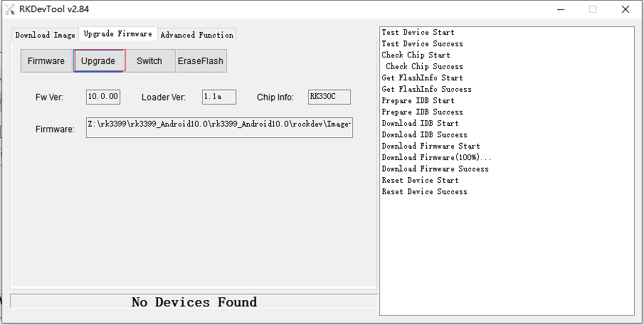Image resolution: width=644 pixels, height=325 pixels.
Task: Select the 'Check Chip Start' log line
Action: point(416,55)
